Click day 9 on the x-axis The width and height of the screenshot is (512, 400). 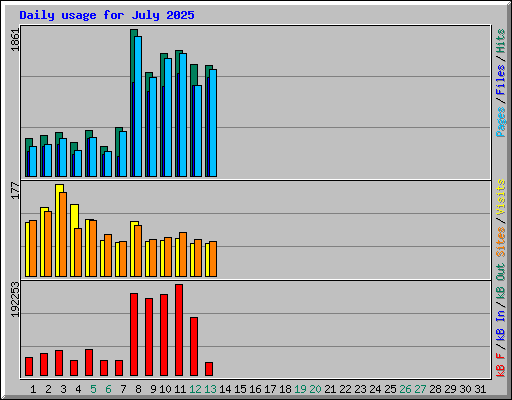[153, 389]
